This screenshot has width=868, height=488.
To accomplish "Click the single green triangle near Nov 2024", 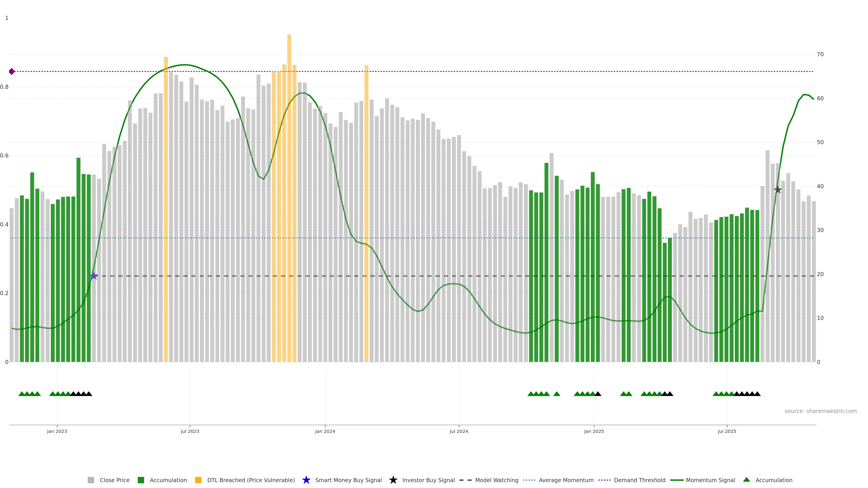I will click(557, 394).
